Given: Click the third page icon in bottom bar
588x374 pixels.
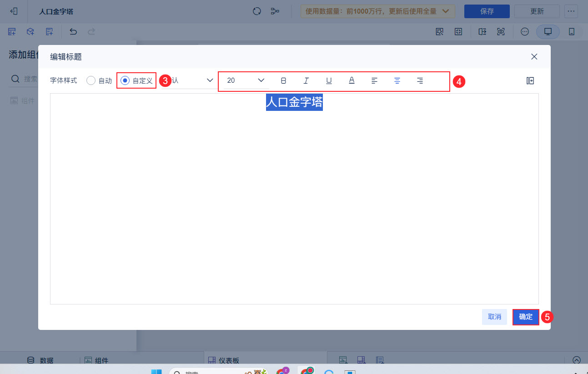Looking at the screenshot, I should tap(380, 360).
